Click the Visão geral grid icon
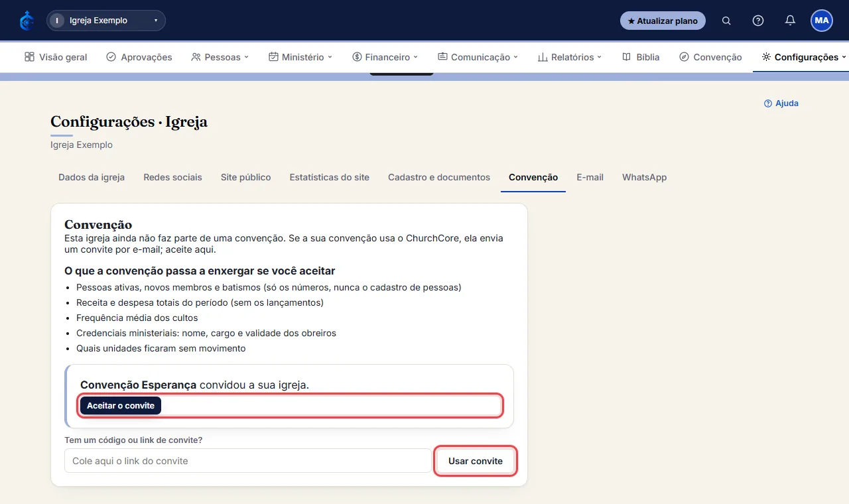The width and height of the screenshot is (849, 504). [29, 57]
